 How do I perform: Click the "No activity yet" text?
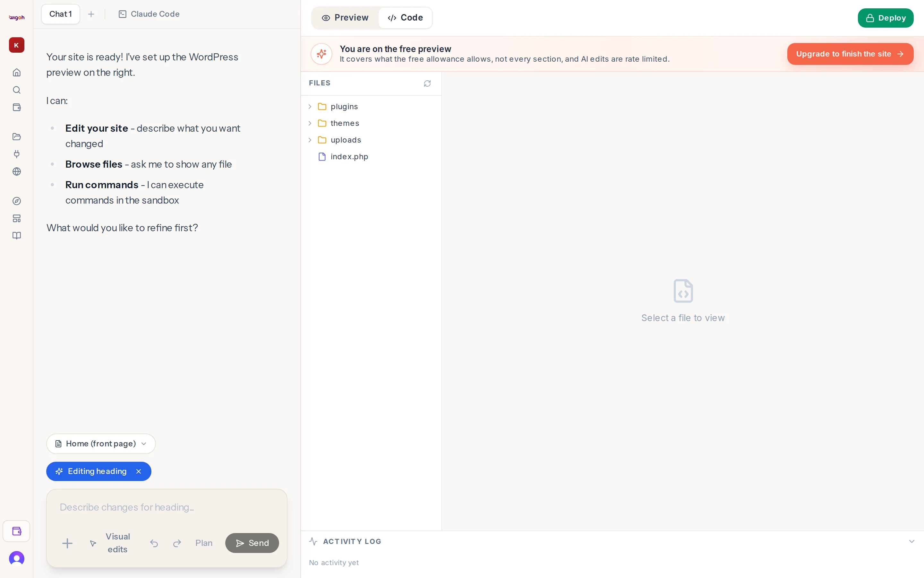click(334, 563)
